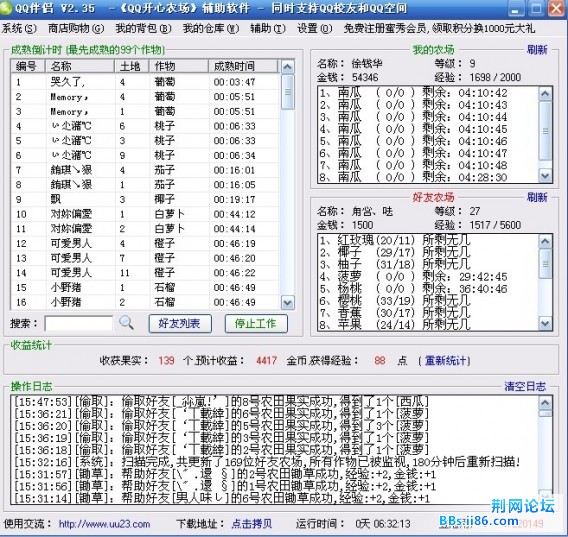Image resolution: width=568 pixels, height=537 pixels.
Task: Open the 我的背包(B) menu
Action: pyautogui.click(x=143, y=29)
